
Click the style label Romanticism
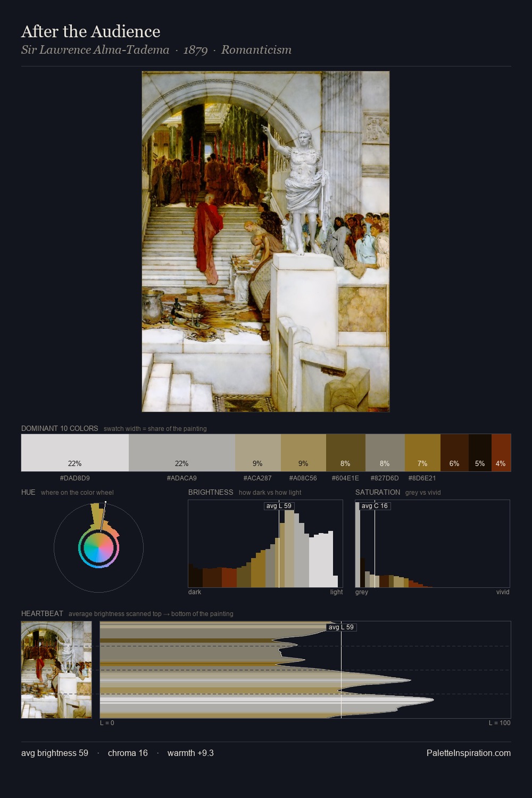(256, 50)
